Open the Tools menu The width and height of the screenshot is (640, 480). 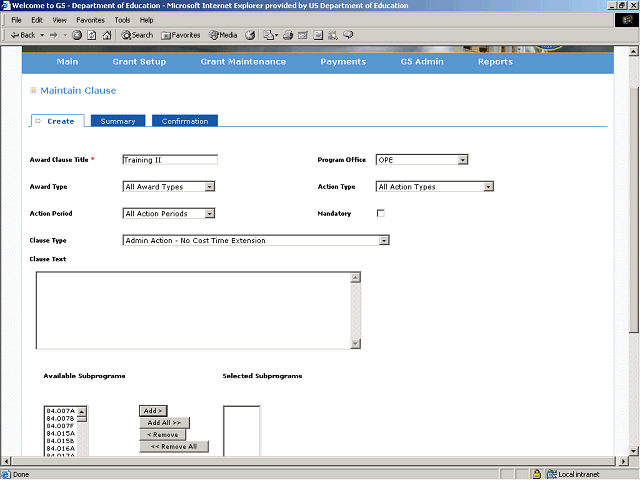point(122,20)
